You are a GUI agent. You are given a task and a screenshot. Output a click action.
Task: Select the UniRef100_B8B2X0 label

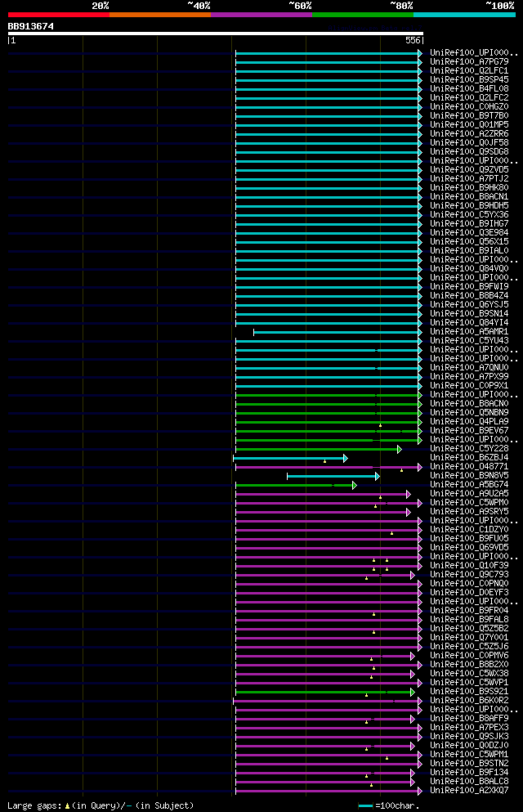(469, 665)
